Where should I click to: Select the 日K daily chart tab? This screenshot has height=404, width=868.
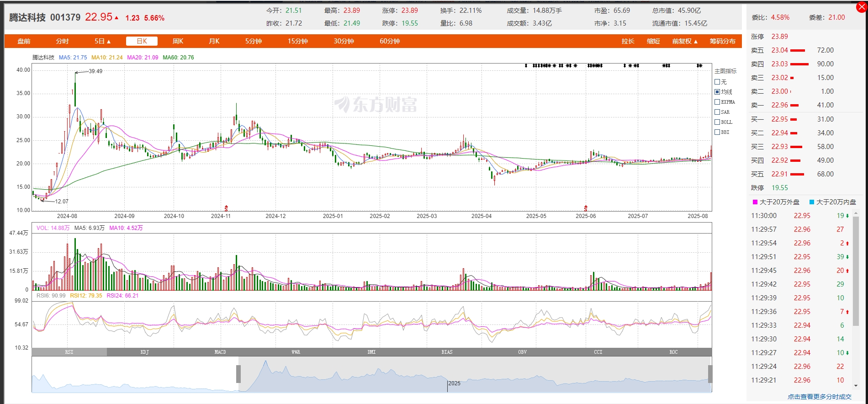(142, 41)
